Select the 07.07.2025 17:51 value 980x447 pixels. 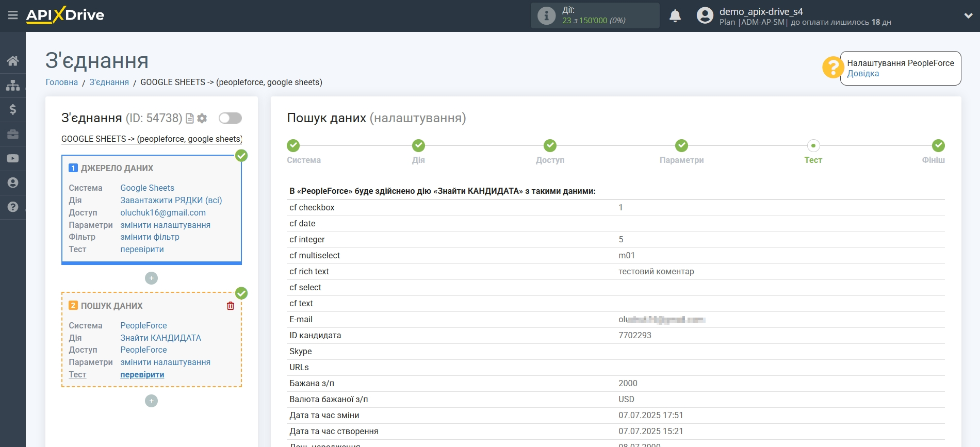tap(650, 416)
